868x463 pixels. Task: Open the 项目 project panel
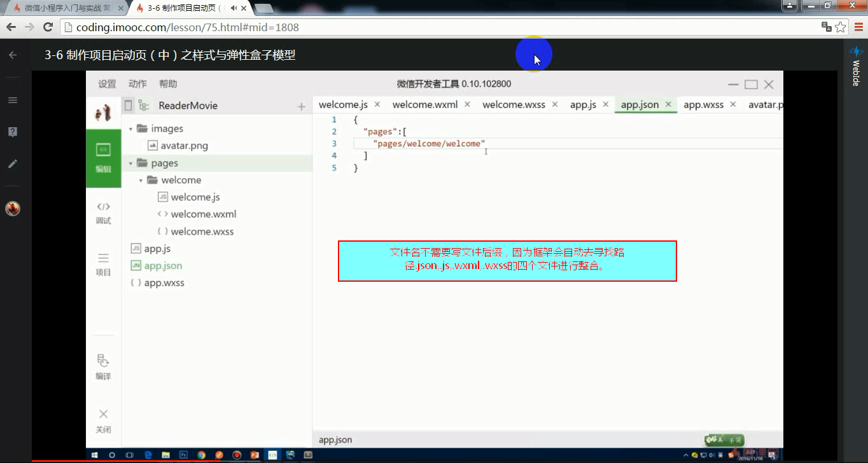103,264
